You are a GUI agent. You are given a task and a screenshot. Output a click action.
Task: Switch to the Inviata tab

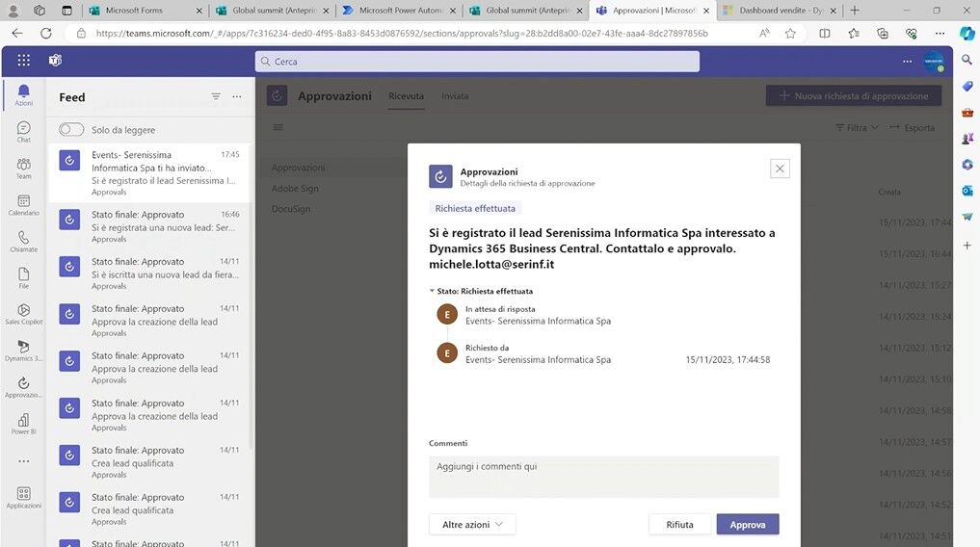coord(455,96)
